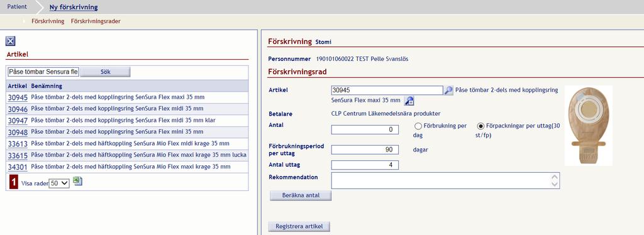Open the ostomy bag product image
644x235 pixels.
[x=588, y=125]
